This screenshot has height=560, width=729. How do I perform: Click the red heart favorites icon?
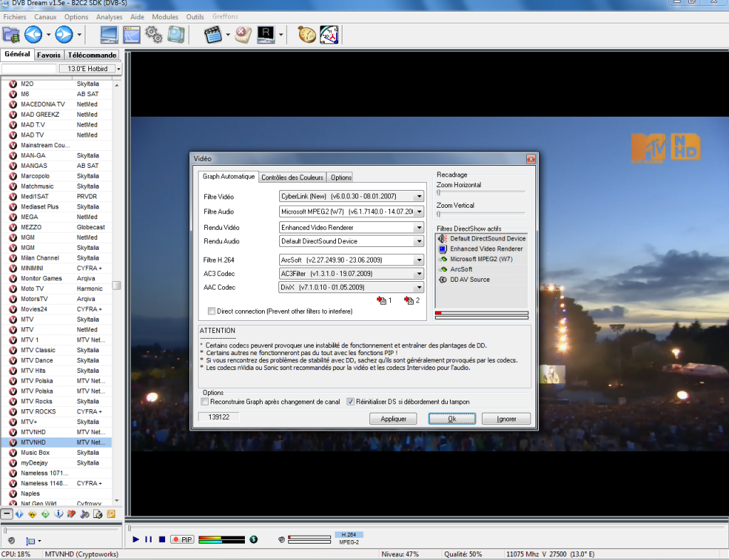coord(71,514)
